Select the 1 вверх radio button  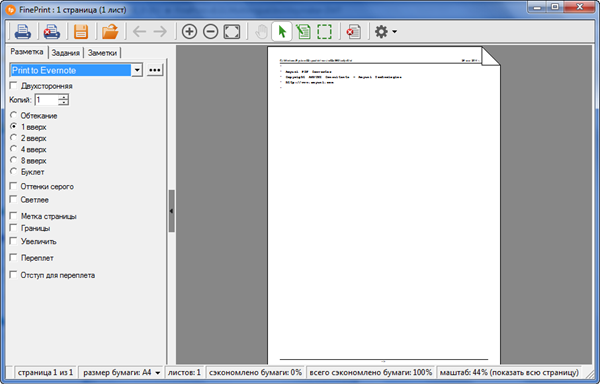click(x=13, y=126)
